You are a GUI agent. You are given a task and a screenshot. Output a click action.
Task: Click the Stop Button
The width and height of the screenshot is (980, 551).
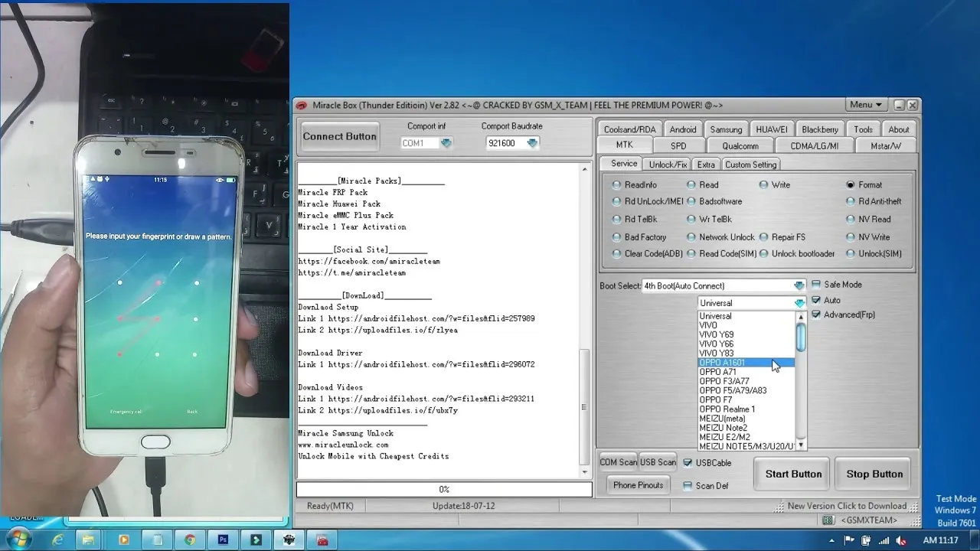tap(874, 474)
